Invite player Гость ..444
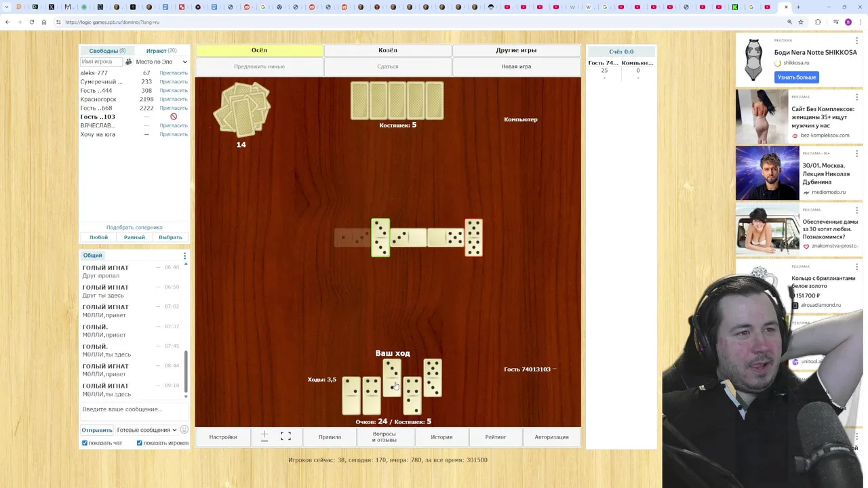 click(x=174, y=90)
